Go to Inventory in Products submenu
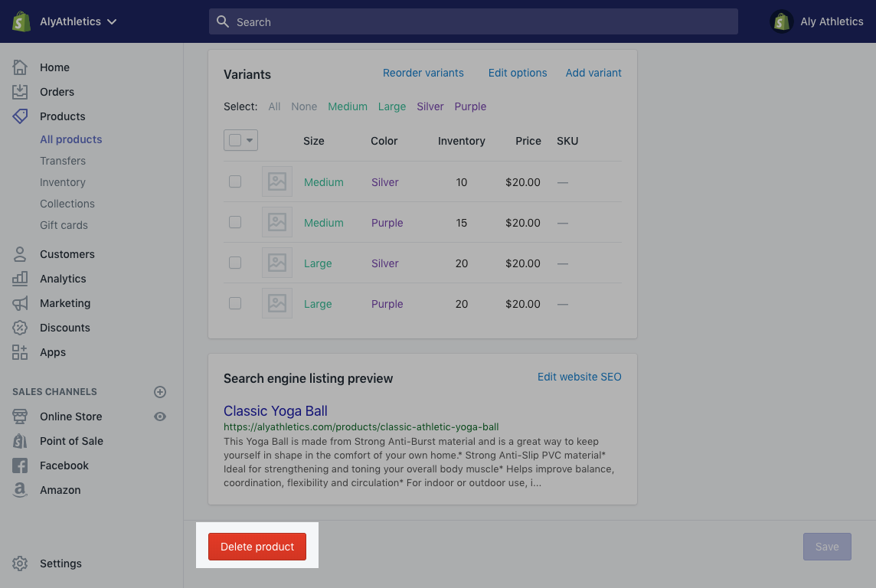876x588 pixels. point(63,182)
